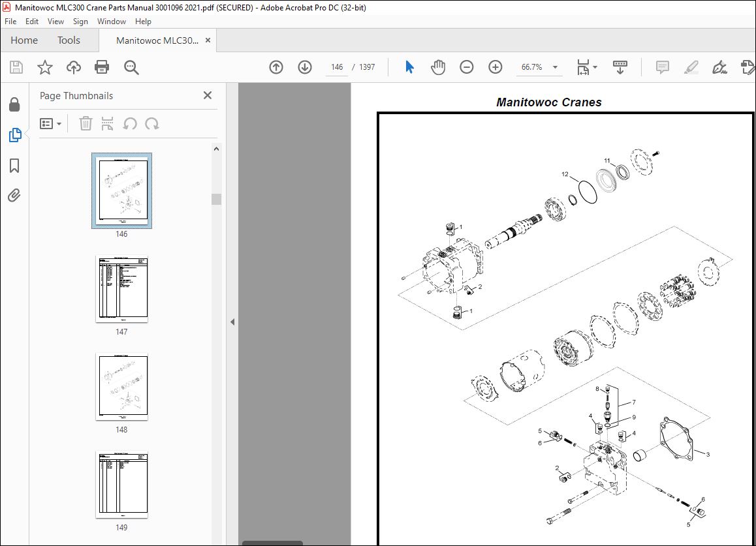The width and height of the screenshot is (756, 546).
Task: Select page 146 thumbnail
Action: coord(121,191)
